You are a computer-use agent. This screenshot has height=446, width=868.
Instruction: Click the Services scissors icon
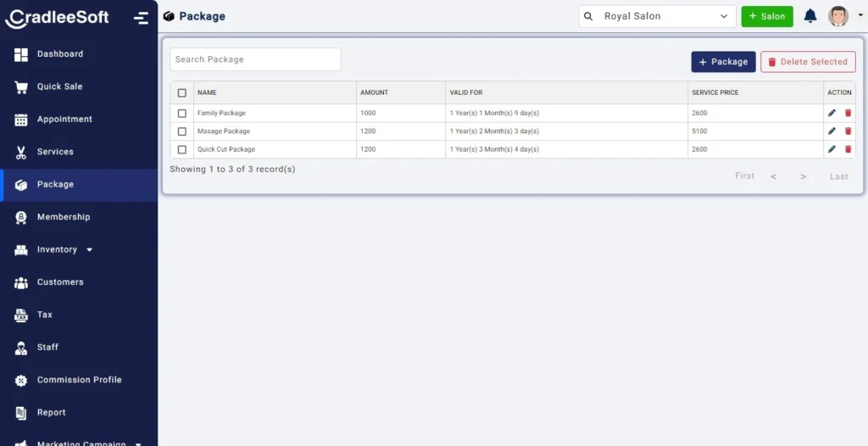pyautogui.click(x=21, y=153)
